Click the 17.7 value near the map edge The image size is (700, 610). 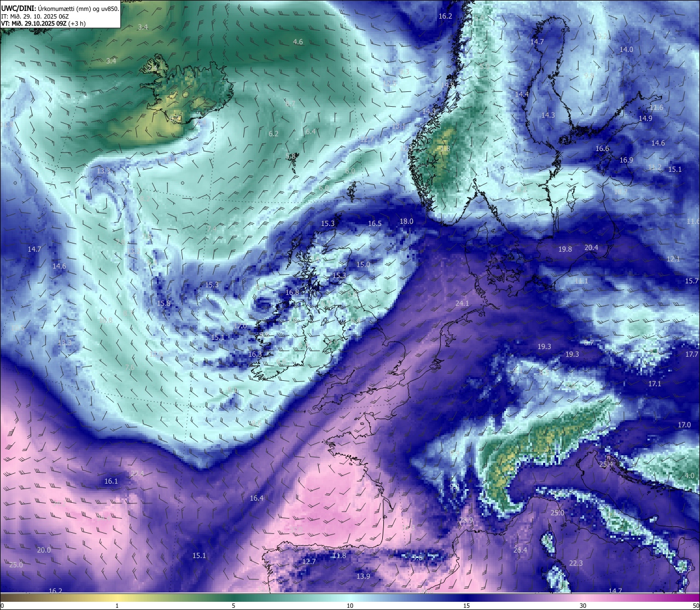pos(692,355)
